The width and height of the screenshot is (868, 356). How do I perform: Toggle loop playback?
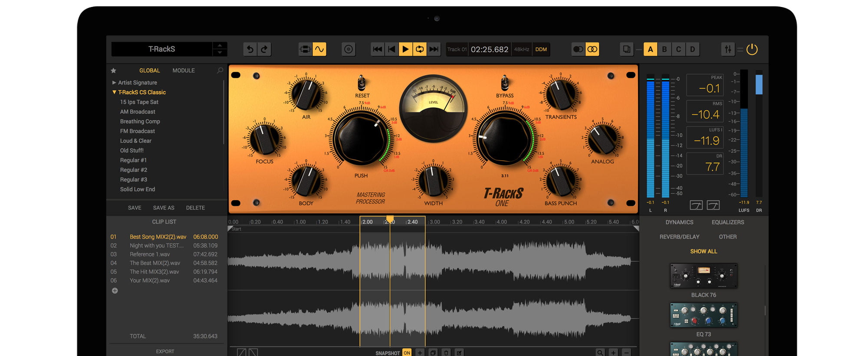point(420,49)
